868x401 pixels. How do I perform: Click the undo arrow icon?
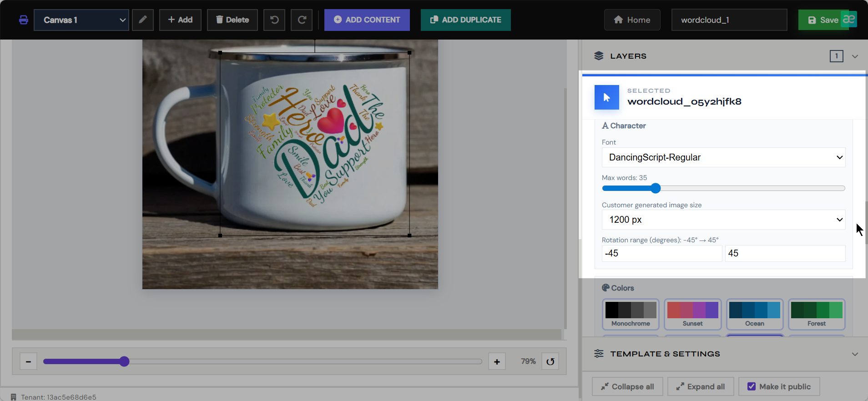(x=274, y=20)
